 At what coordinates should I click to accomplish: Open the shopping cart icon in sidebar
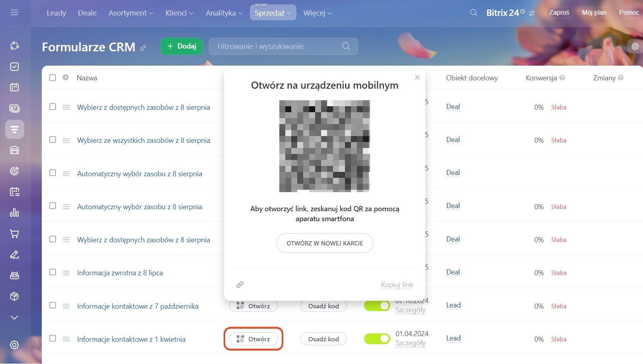coord(14,234)
